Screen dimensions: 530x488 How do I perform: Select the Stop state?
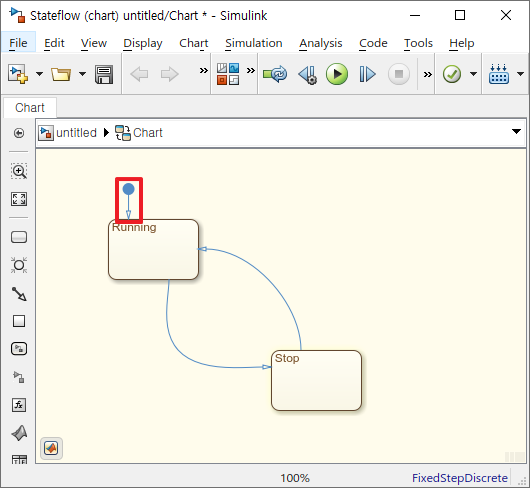(x=316, y=381)
